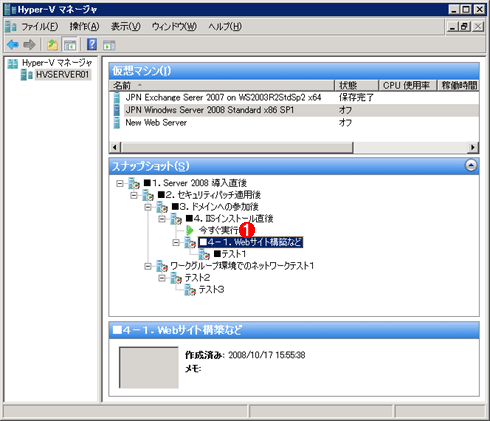Click the virtual machine list right scroll arrow
This screenshot has width=490, height=421.
[472, 147]
